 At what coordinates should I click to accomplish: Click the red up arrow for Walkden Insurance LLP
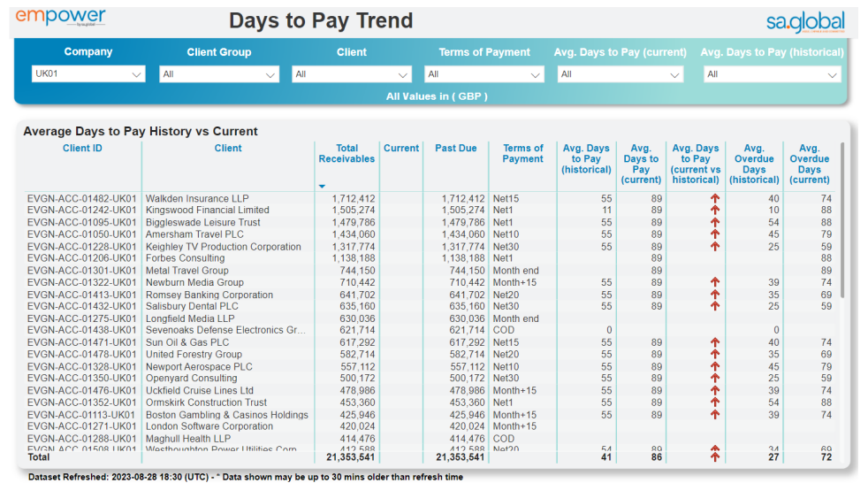point(715,198)
